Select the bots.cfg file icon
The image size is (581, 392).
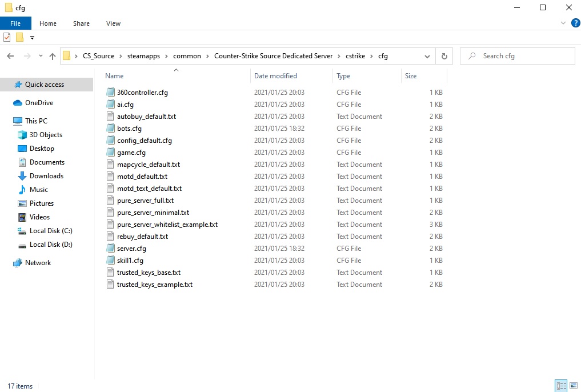pyautogui.click(x=110, y=129)
